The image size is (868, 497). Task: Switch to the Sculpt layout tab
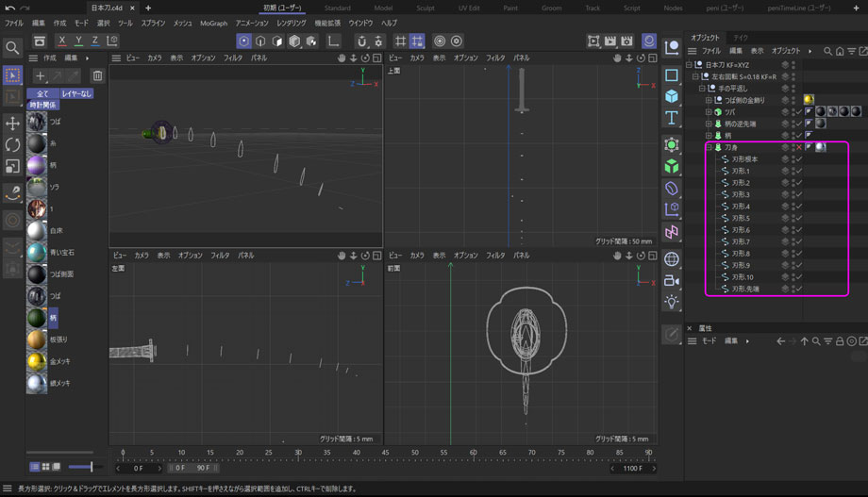point(426,8)
